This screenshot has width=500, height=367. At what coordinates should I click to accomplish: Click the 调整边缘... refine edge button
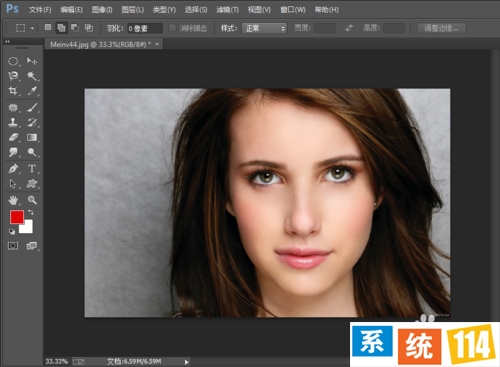441,28
